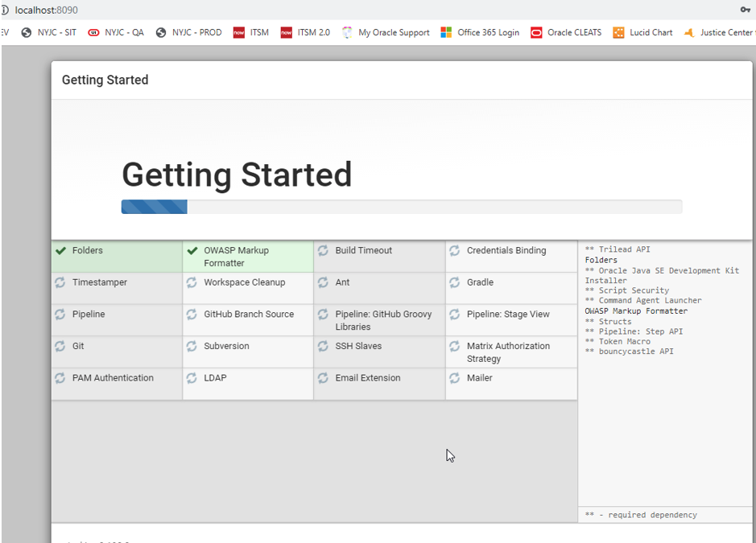Click '** Token Macro' log entry
This screenshot has width=756, height=543.
(x=618, y=341)
